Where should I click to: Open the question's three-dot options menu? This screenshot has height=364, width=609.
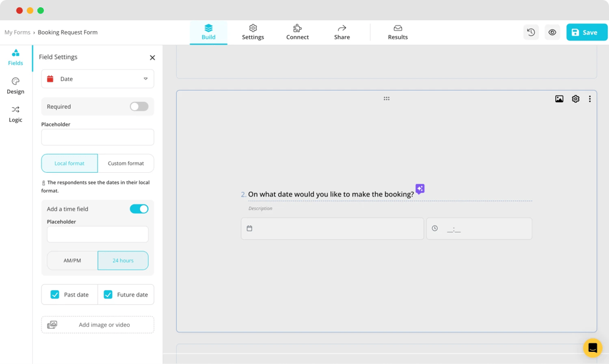click(x=590, y=98)
